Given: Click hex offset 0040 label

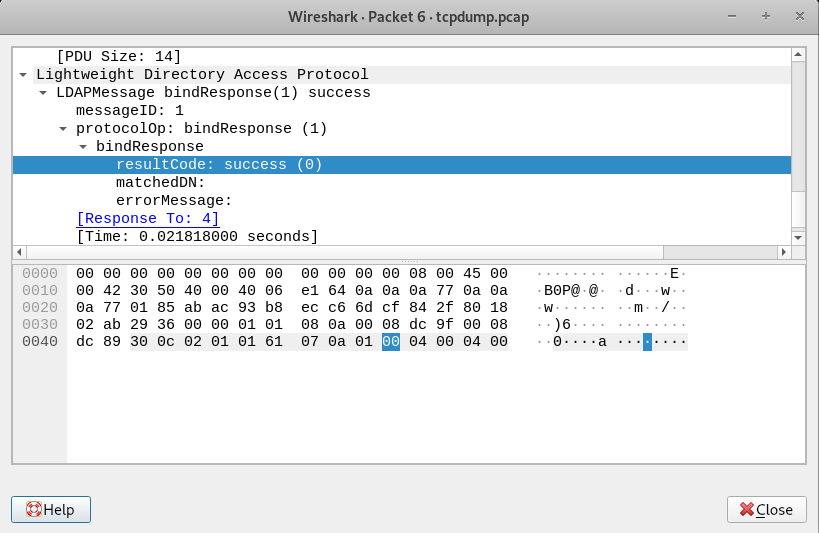Looking at the screenshot, I should 40,342.
